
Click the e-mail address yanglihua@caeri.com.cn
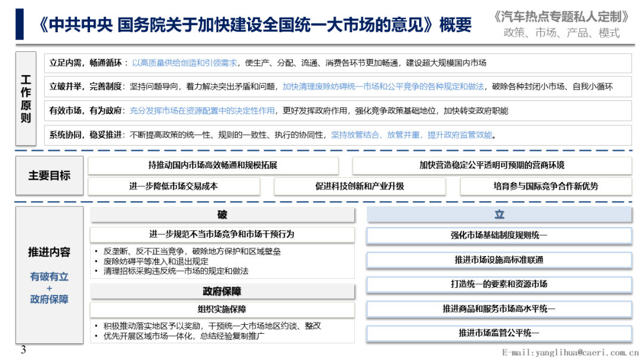[587, 352]
